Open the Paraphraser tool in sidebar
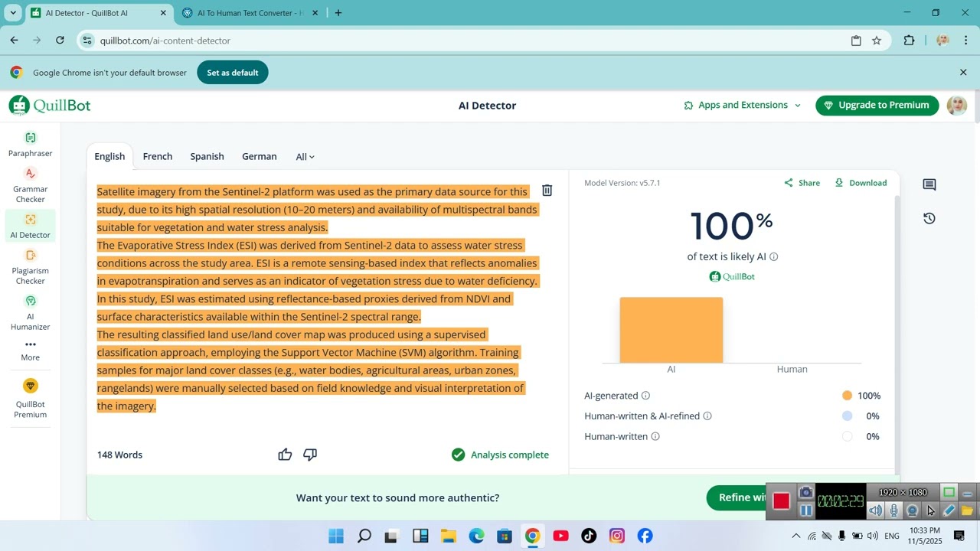This screenshot has width=980, height=551. (x=31, y=144)
